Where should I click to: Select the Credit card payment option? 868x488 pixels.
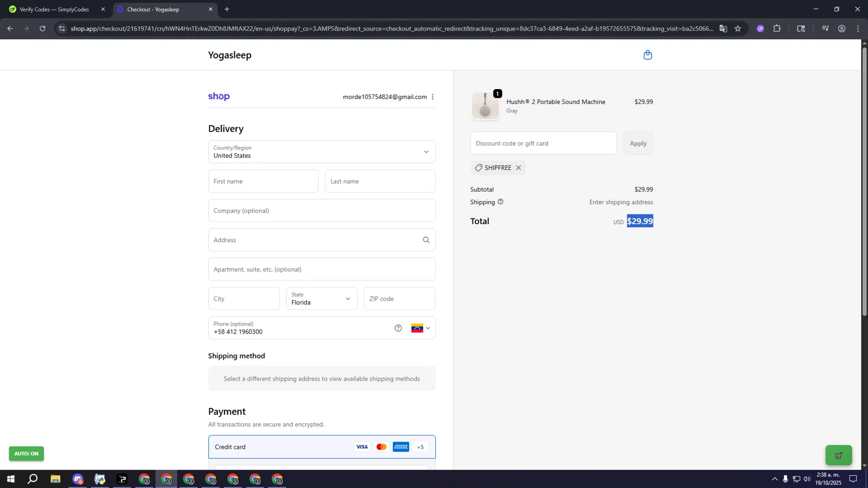(322, 447)
